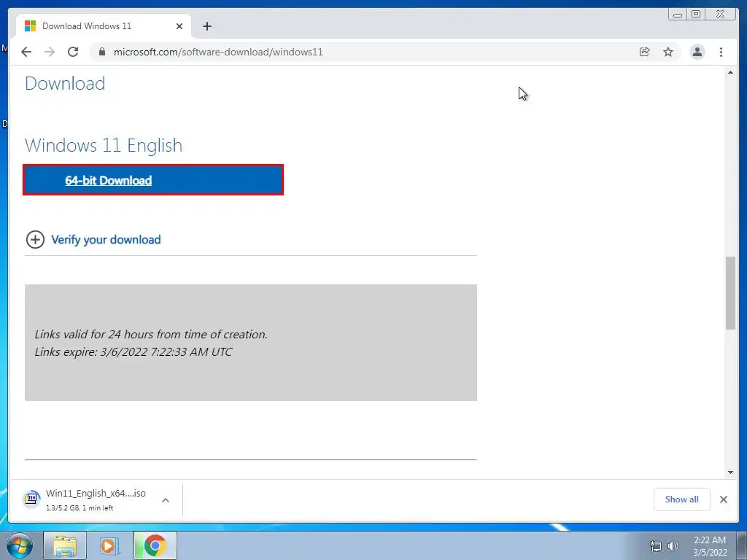Click Show desktop strip on taskbar
The width and height of the screenshot is (747, 560).
point(742,545)
